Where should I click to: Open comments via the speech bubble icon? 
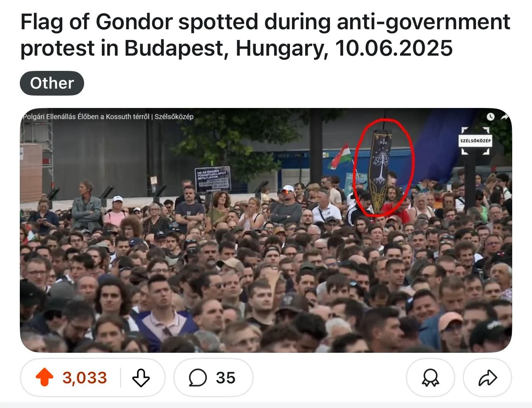tap(198, 378)
